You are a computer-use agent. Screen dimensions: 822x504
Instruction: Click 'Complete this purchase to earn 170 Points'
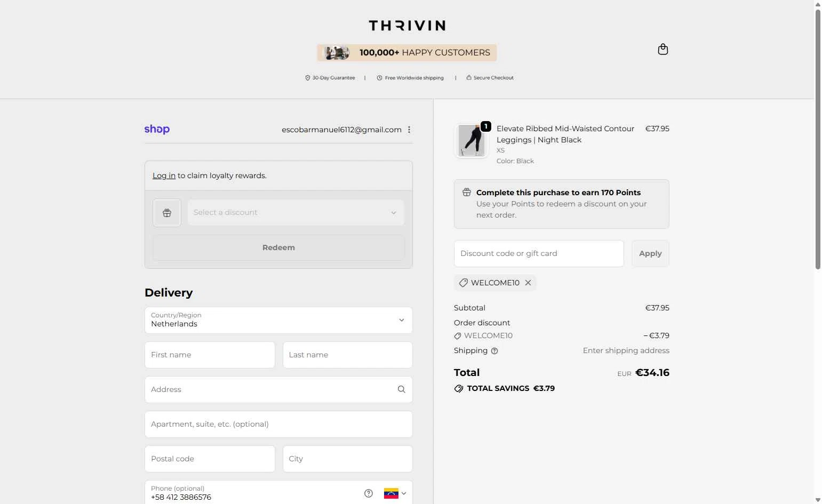558,193
